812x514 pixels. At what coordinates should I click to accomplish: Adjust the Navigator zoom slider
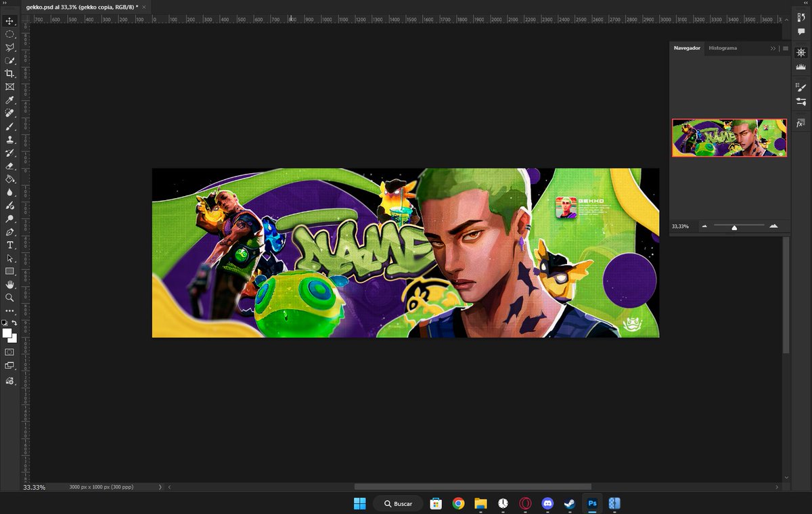tap(734, 227)
